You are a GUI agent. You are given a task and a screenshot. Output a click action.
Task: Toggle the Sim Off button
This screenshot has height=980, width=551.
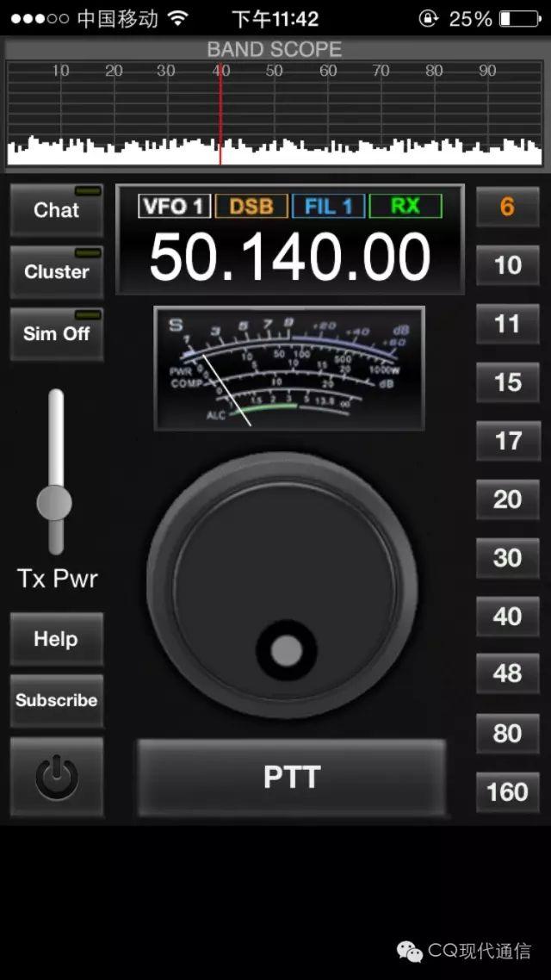(56, 333)
